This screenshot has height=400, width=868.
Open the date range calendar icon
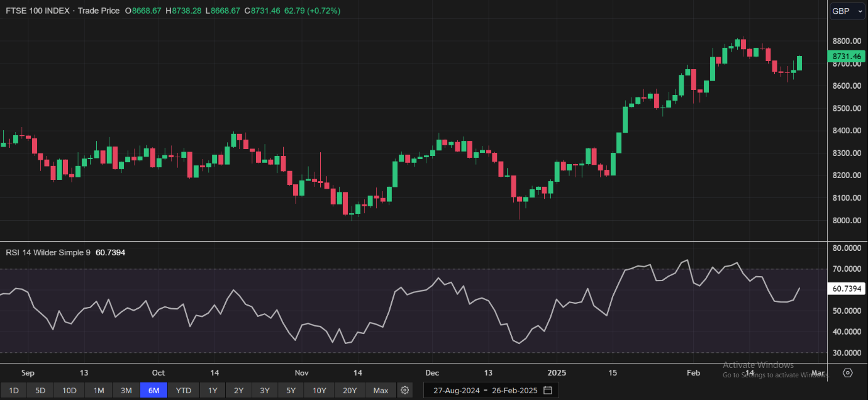(x=548, y=391)
